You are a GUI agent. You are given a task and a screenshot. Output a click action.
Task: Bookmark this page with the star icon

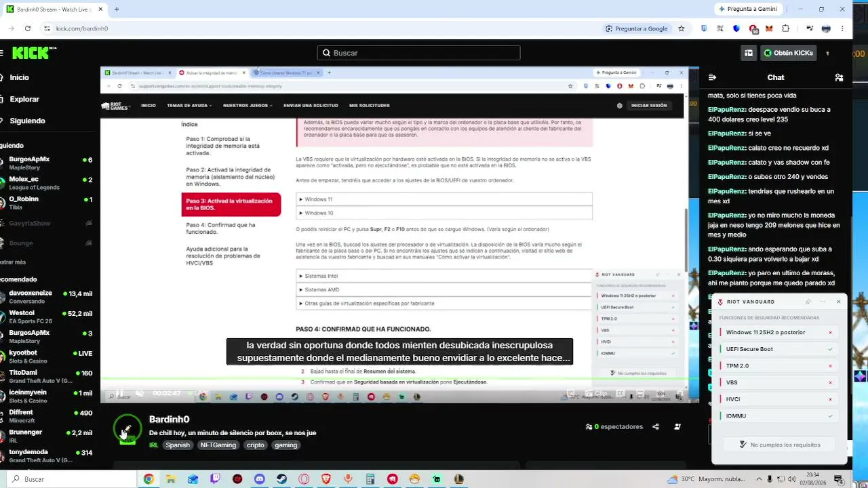(x=682, y=28)
